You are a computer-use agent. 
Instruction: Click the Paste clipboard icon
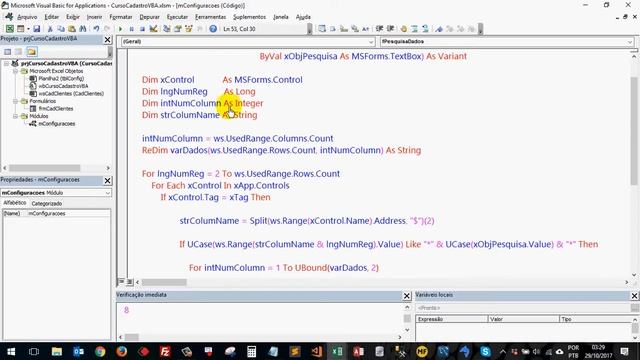(72, 29)
